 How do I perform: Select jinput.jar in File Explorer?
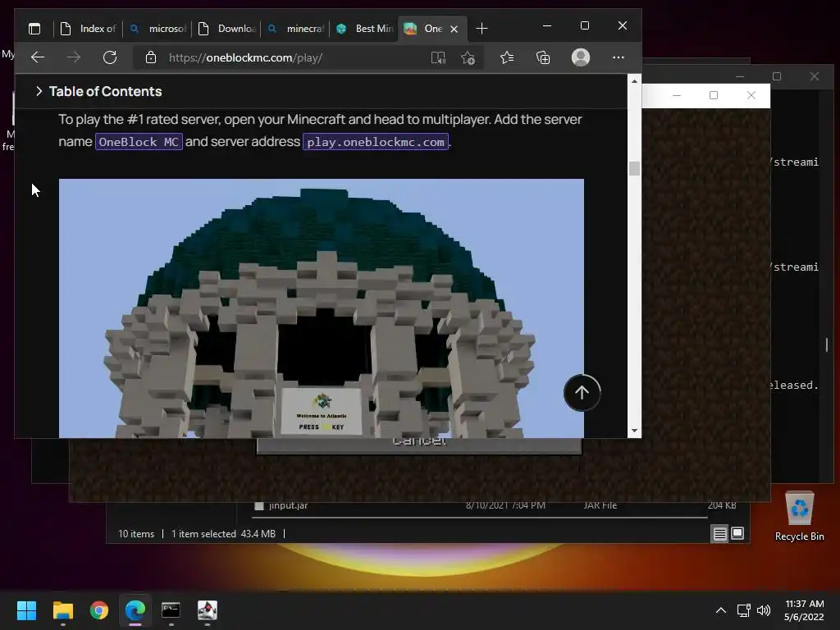pyautogui.click(x=288, y=505)
